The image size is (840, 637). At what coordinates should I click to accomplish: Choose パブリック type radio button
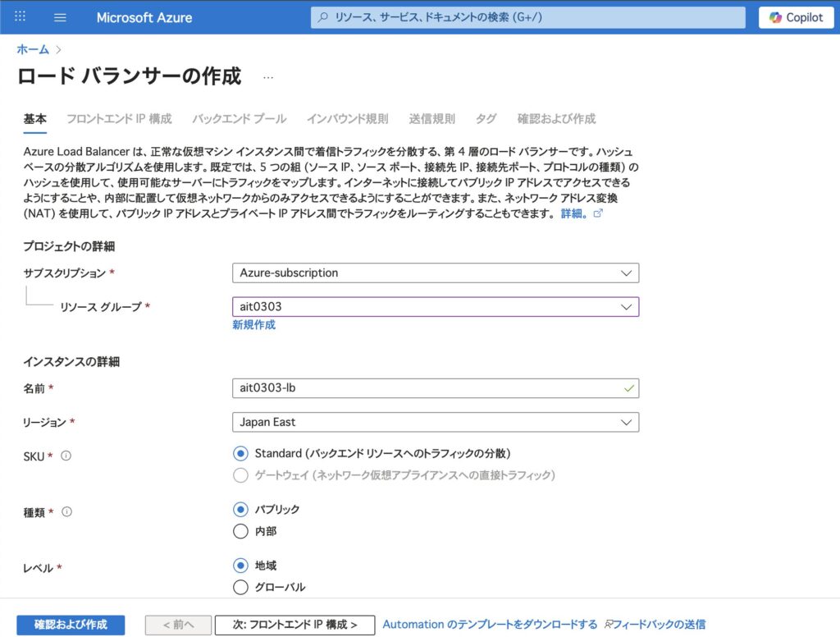point(240,510)
